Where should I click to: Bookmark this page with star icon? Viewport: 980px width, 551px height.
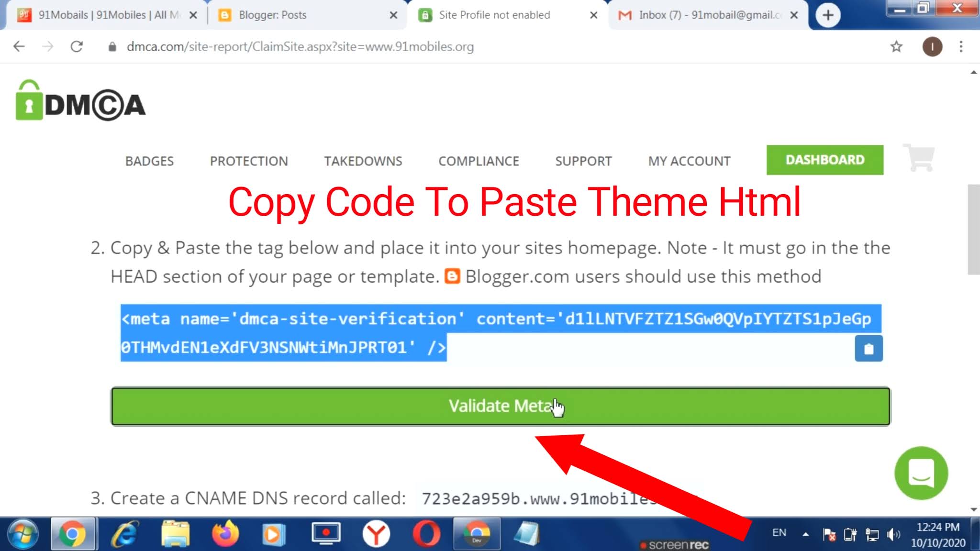[896, 46]
